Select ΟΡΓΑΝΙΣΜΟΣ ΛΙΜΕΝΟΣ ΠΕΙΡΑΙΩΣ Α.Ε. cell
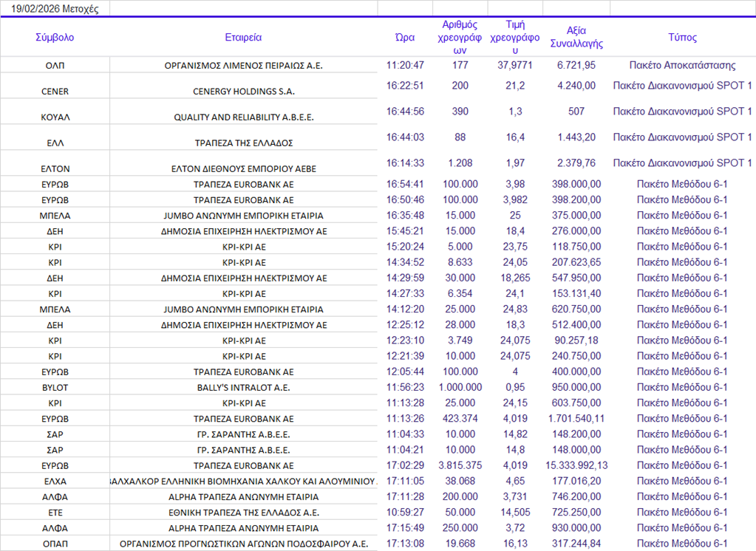 point(243,65)
